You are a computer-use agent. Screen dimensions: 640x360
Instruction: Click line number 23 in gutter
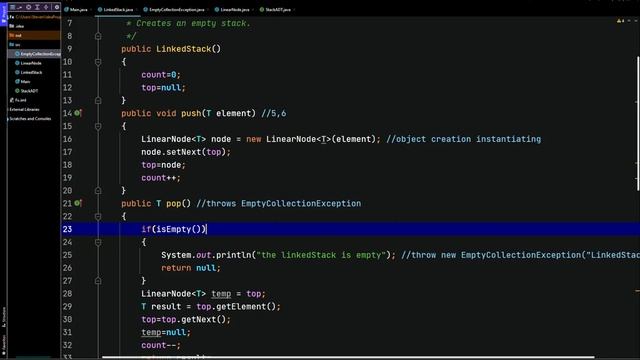coord(67,229)
